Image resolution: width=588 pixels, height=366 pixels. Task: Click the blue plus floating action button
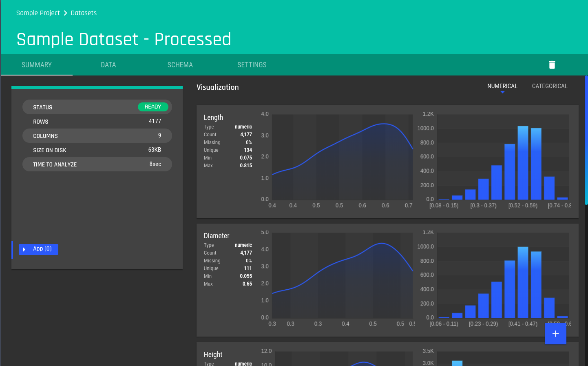click(555, 333)
